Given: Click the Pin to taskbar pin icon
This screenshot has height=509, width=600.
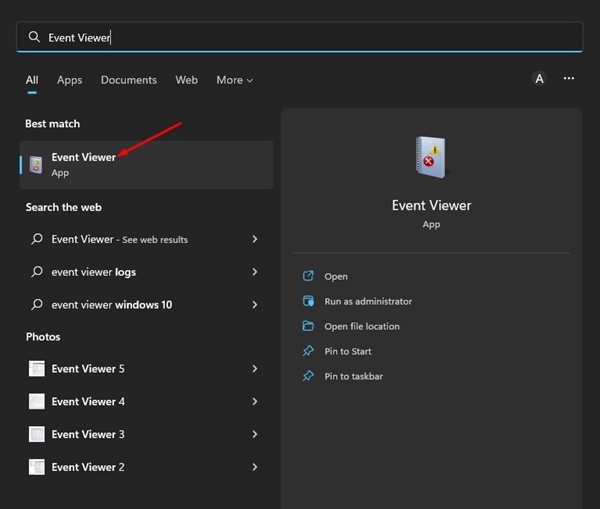Looking at the screenshot, I should pyautogui.click(x=308, y=376).
